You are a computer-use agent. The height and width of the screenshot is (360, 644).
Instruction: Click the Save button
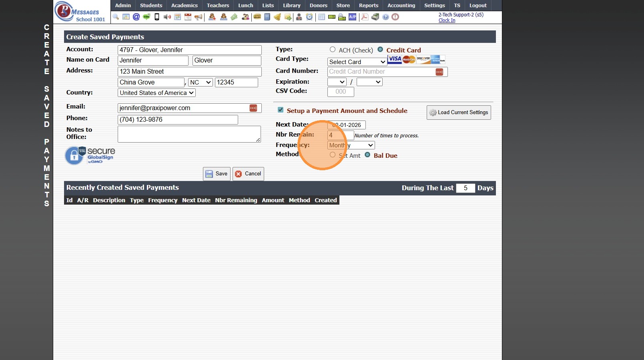click(217, 174)
